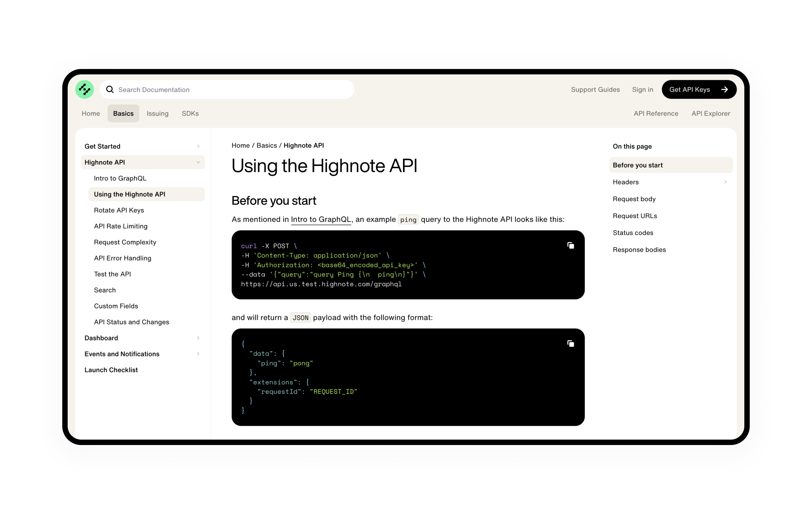Expand Headers in On this page
The width and height of the screenshot is (812, 514).
725,182
